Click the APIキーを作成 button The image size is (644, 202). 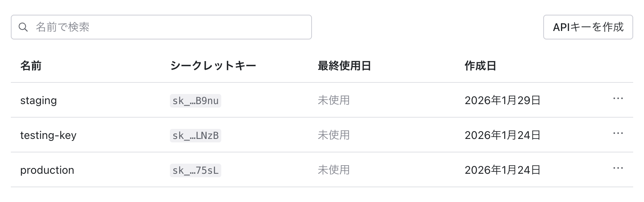588,27
